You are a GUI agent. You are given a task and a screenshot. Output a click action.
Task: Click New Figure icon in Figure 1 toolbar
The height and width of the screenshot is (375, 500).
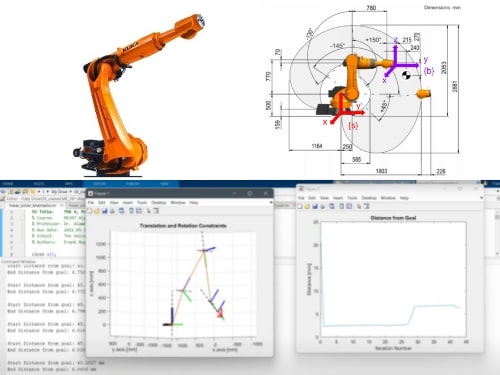pos(90,211)
